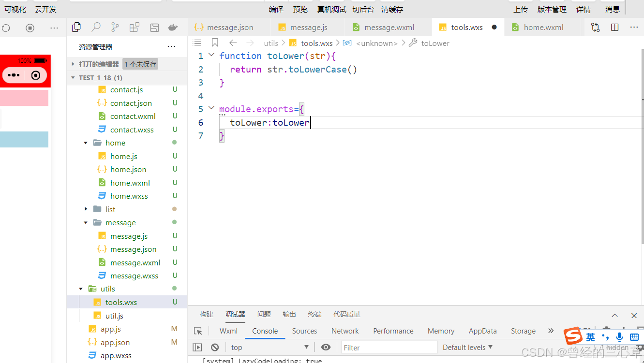Clear console with the ban icon
Viewport: 644px width, 363px height.
pos(215,348)
